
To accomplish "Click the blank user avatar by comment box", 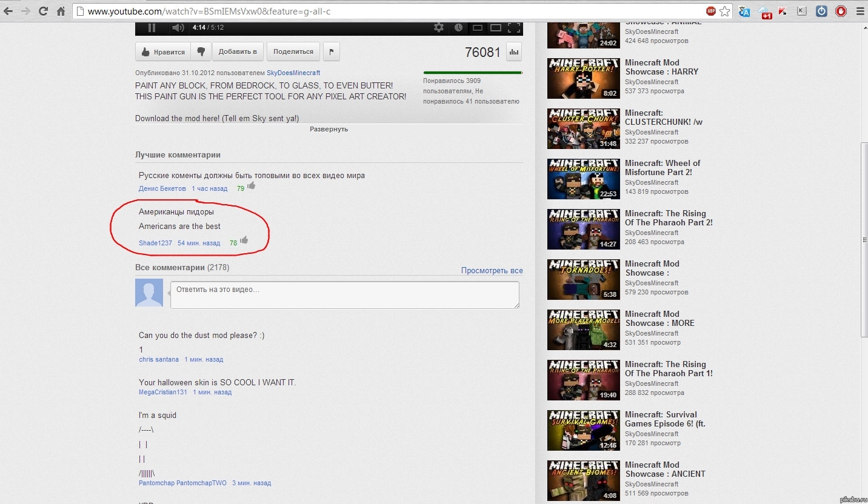I will pos(149,293).
